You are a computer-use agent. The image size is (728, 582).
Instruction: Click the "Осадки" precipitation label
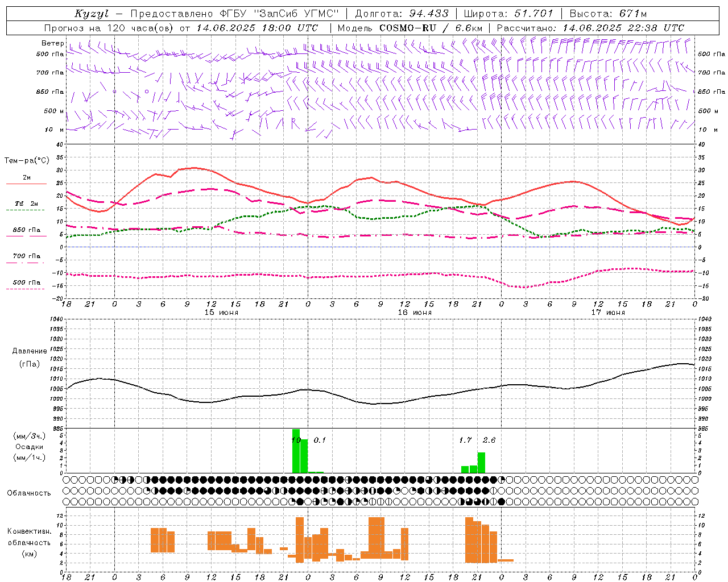[x=29, y=447]
